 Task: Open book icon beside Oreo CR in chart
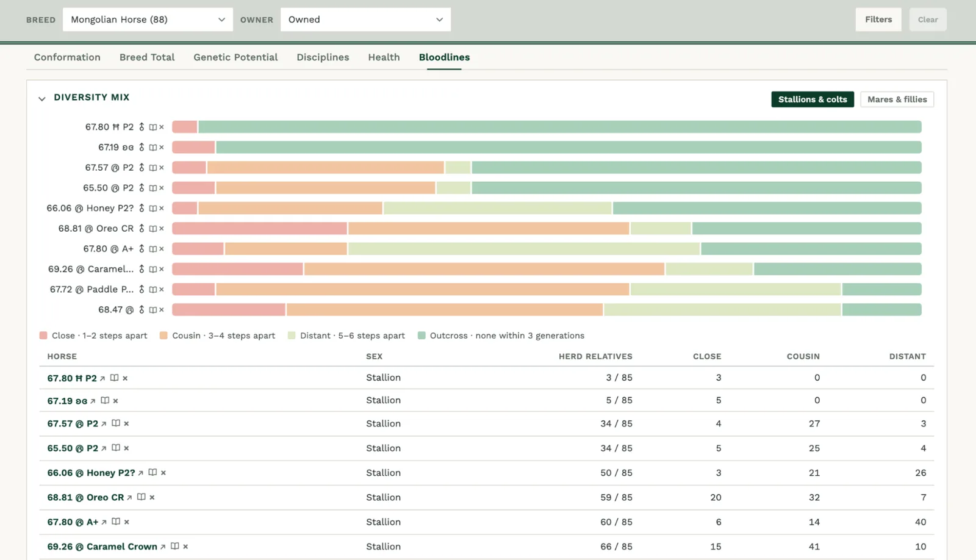click(152, 229)
